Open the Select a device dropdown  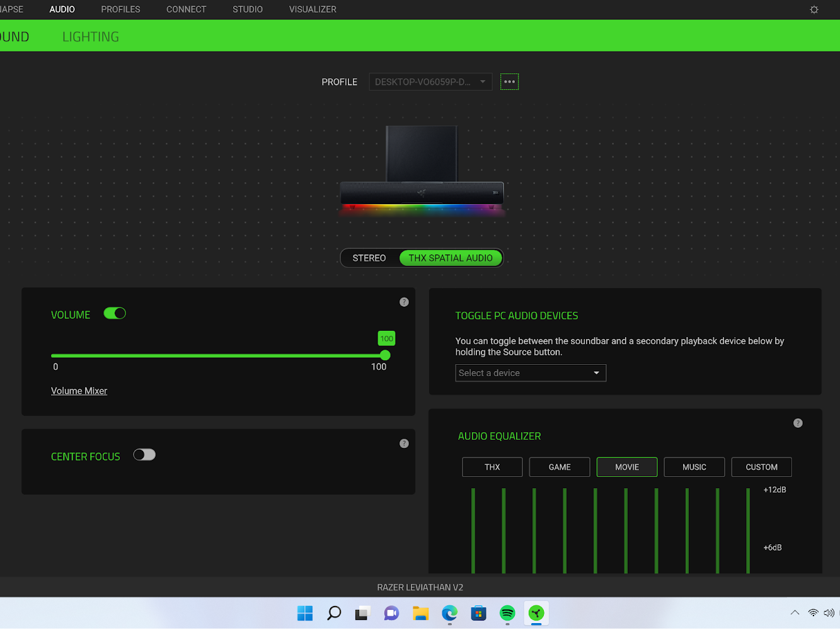[530, 373]
